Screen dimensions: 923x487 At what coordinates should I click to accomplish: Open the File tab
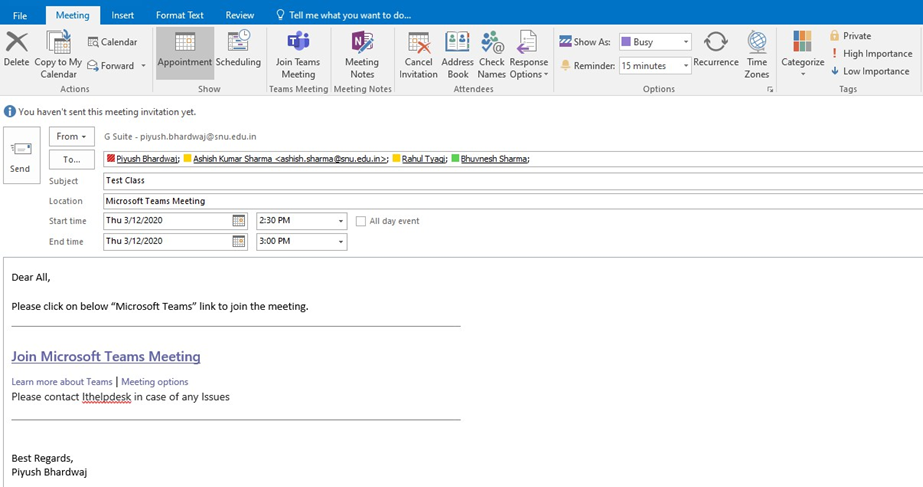coord(20,15)
